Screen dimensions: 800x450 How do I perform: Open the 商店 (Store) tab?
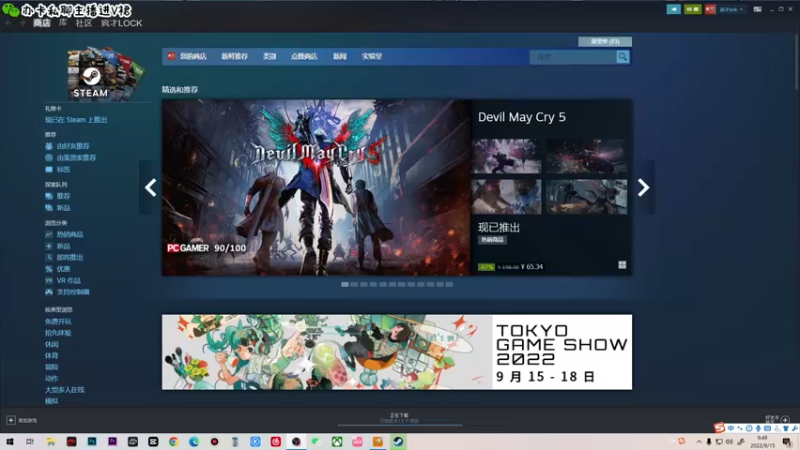point(42,23)
